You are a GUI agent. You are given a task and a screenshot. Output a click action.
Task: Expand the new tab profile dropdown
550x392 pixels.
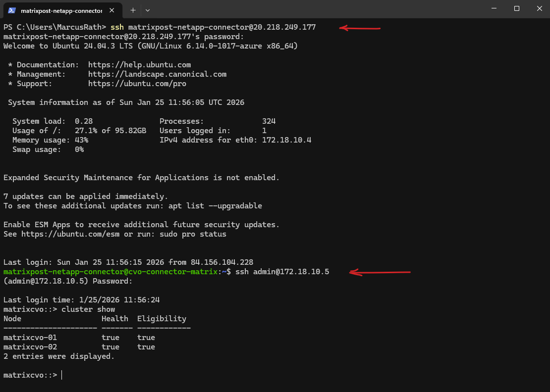pyautogui.click(x=148, y=10)
